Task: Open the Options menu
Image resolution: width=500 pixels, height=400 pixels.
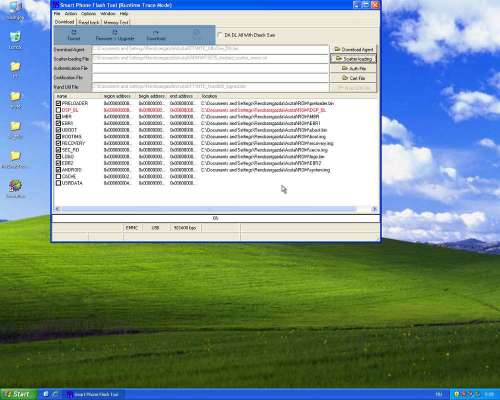Action: click(88, 14)
